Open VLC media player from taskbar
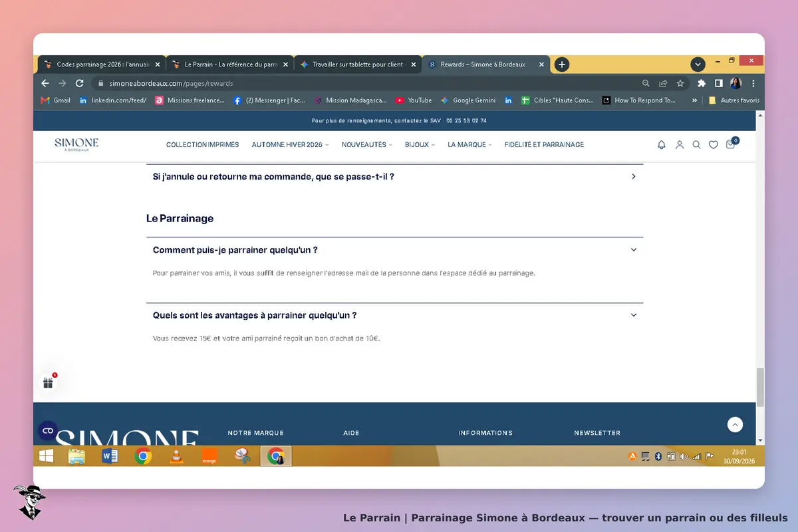The height and width of the screenshot is (532, 798). (x=176, y=456)
